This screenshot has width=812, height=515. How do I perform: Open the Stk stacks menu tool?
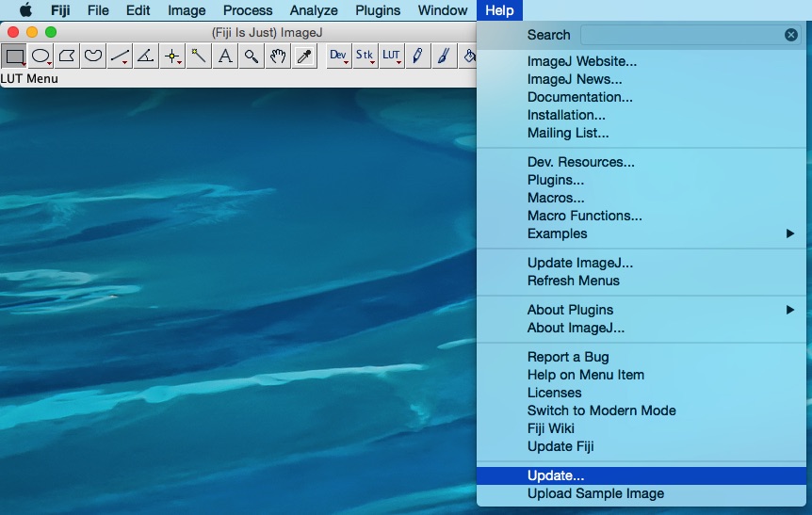tap(365, 56)
